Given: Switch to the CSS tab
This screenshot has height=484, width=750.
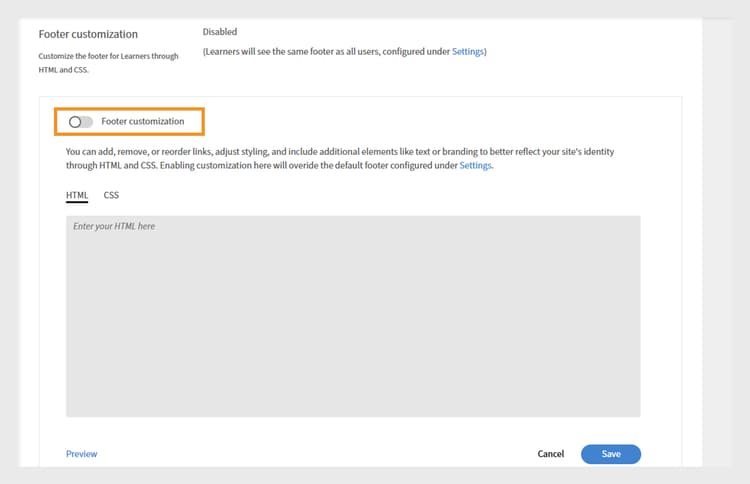Looking at the screenshot, I should [111, 195].
